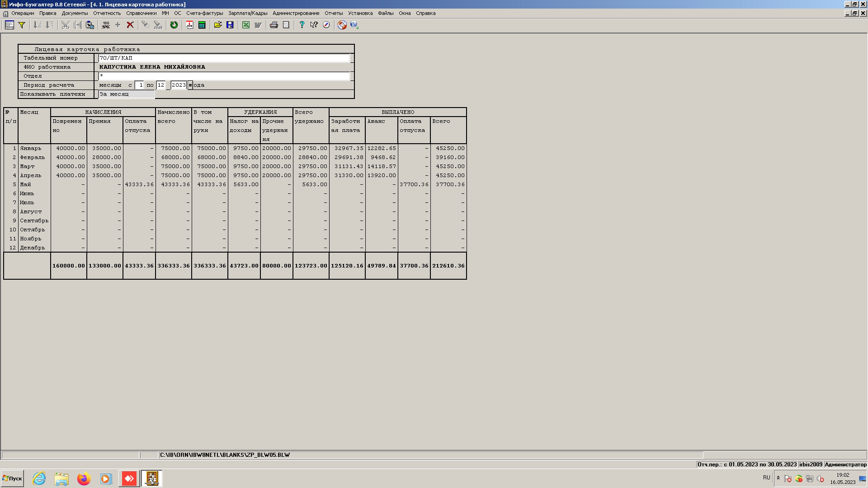Open the Зарплата/Кадры menu

click(x=248, y=13)
